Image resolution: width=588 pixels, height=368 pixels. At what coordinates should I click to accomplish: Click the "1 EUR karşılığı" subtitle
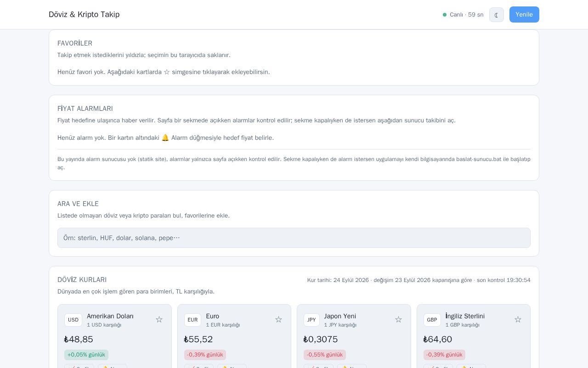pyautogui.click(x=223, y=325)
